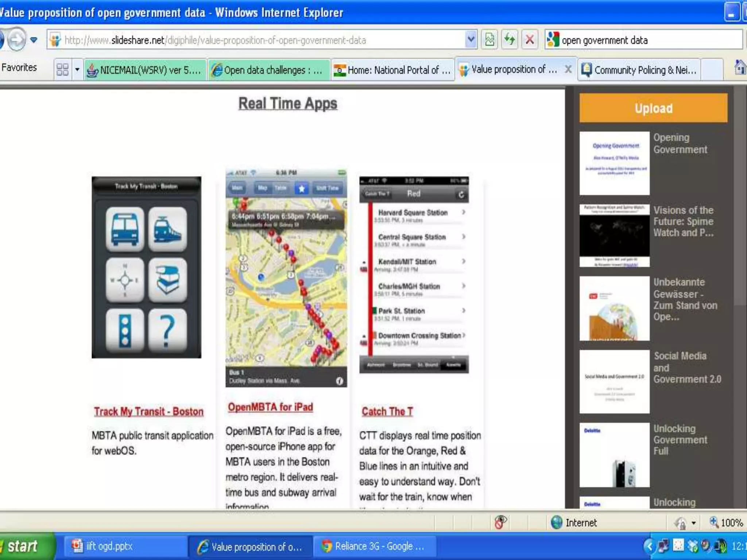
Task: Click the red Stop loading icon
Action: [530, 39]
